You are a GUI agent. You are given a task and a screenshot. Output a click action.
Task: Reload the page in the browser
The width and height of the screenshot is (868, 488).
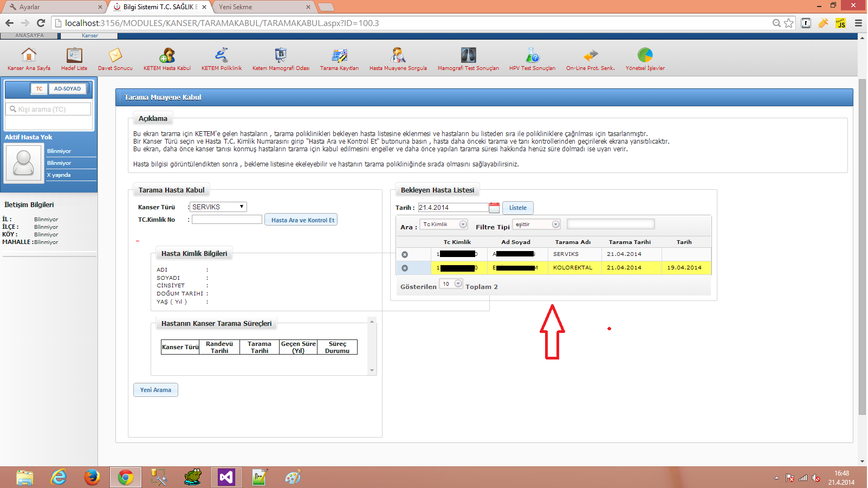(41, 23)
